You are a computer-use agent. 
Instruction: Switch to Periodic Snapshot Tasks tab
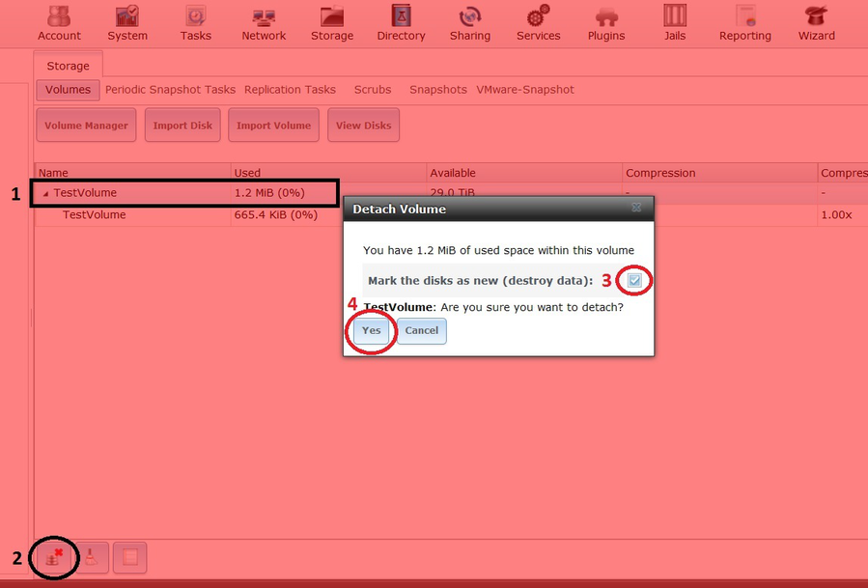170,90
